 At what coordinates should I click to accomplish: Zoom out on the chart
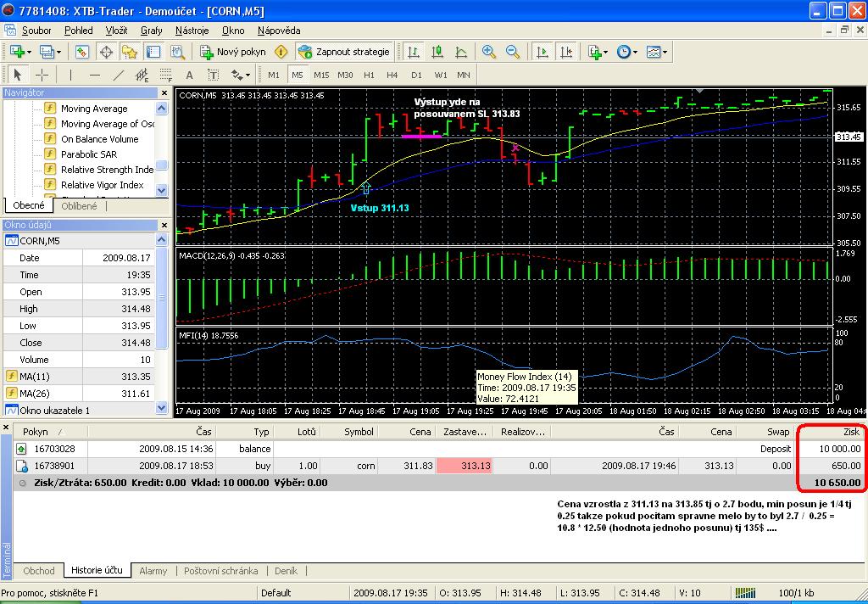[513, 52]
